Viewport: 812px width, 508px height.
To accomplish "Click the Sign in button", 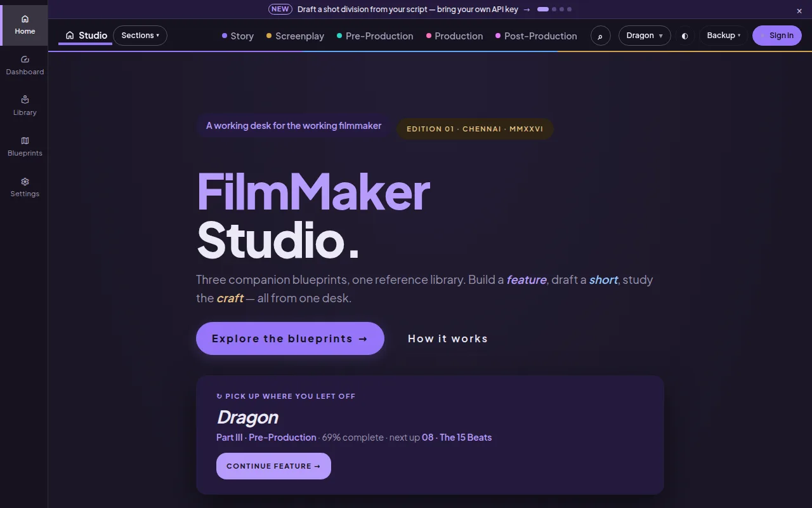I will [x=777, y=36].
